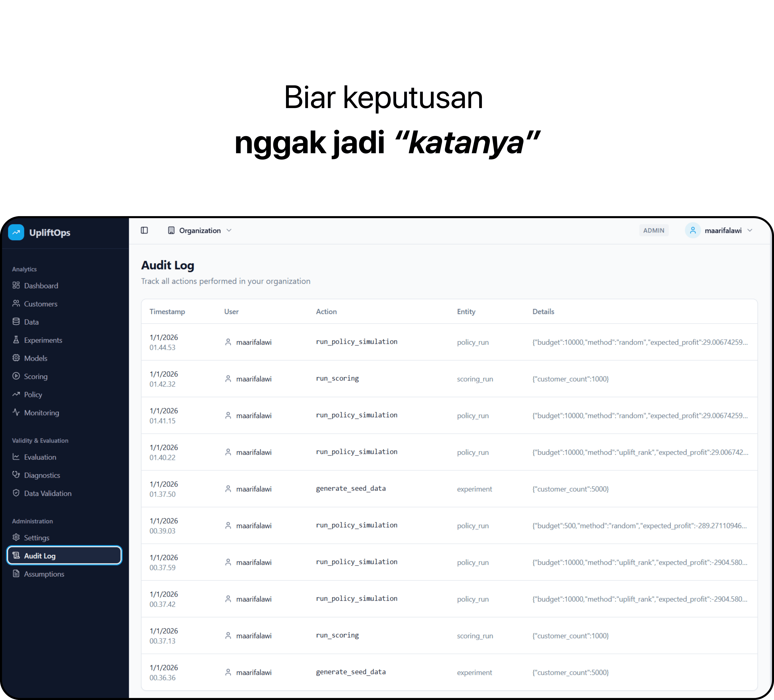Image resolution: width=774 pixels, height=700 pixels.
Task: Go to Monitoring in the sidebar
Action: click(42, 413)
